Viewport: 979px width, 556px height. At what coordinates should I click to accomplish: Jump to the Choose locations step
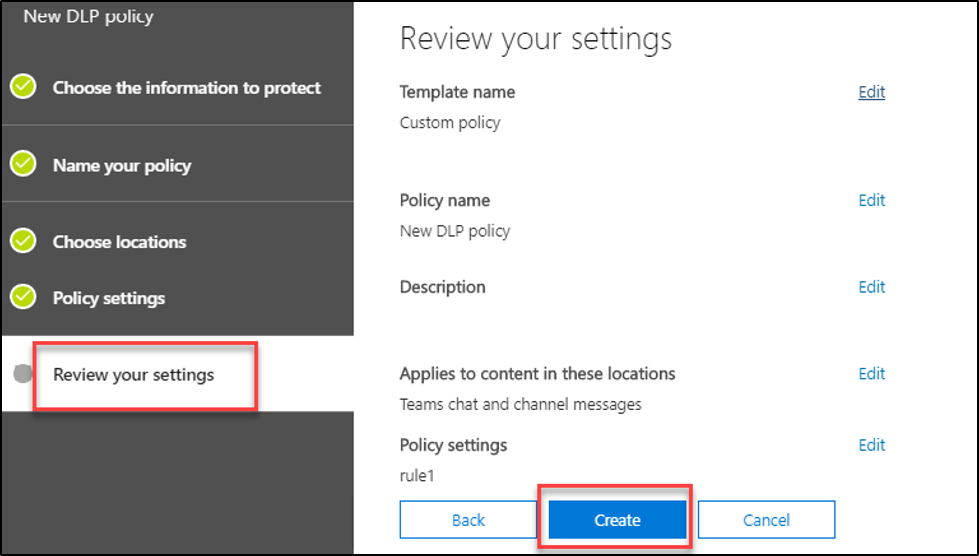119,242
